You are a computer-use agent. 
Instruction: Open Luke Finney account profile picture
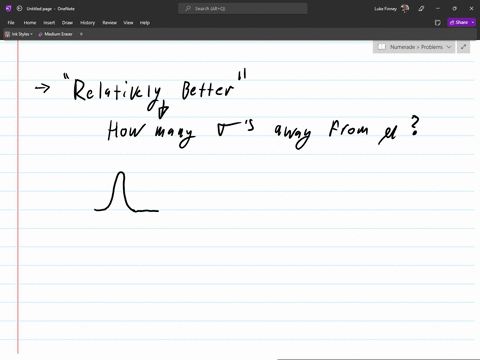(x=405, y=9)
